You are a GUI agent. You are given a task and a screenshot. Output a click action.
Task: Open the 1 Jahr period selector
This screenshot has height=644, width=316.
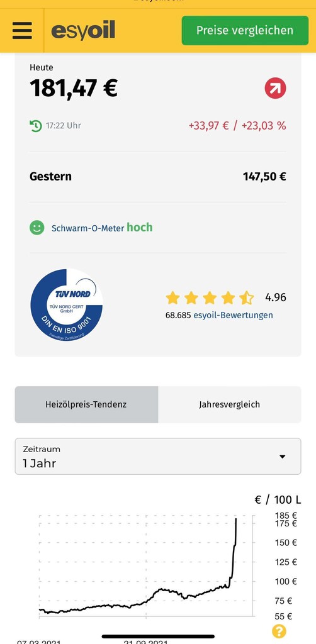click(x=158, y=457)
